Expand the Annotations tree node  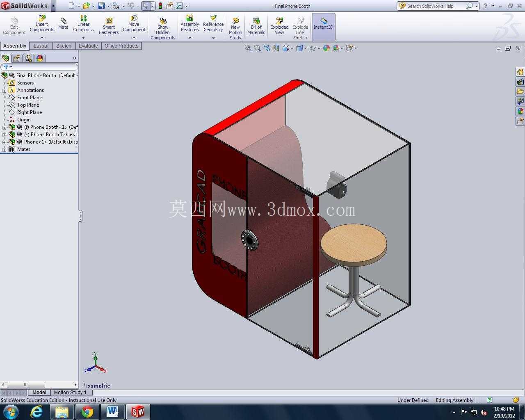click(4, 90)
